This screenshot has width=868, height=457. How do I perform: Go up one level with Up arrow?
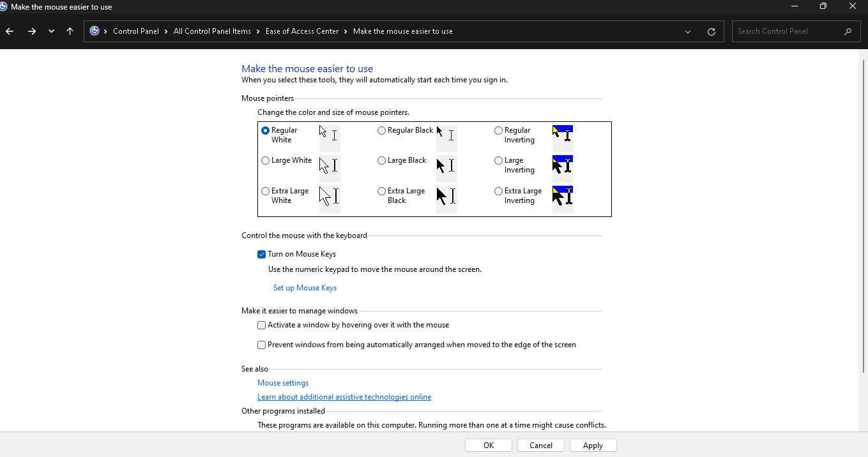pyautogui.click(x=70, y=31)
